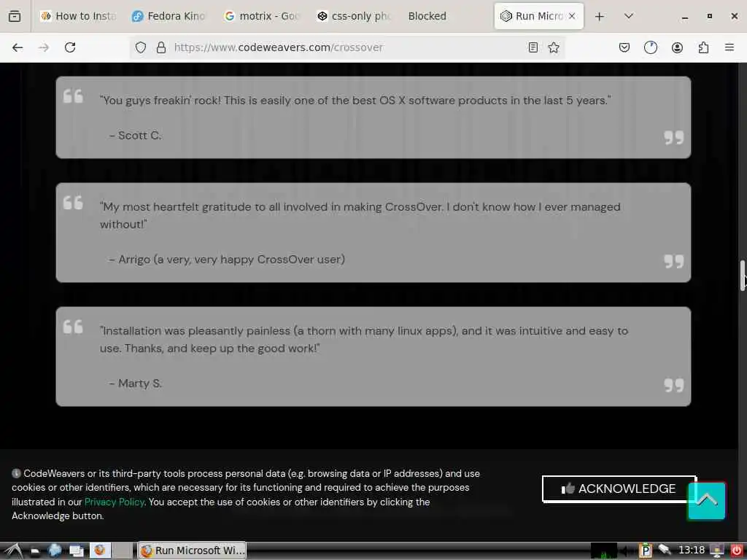
Task: Switch to the motrix Google tab
Action: click(x=262, y=16)
